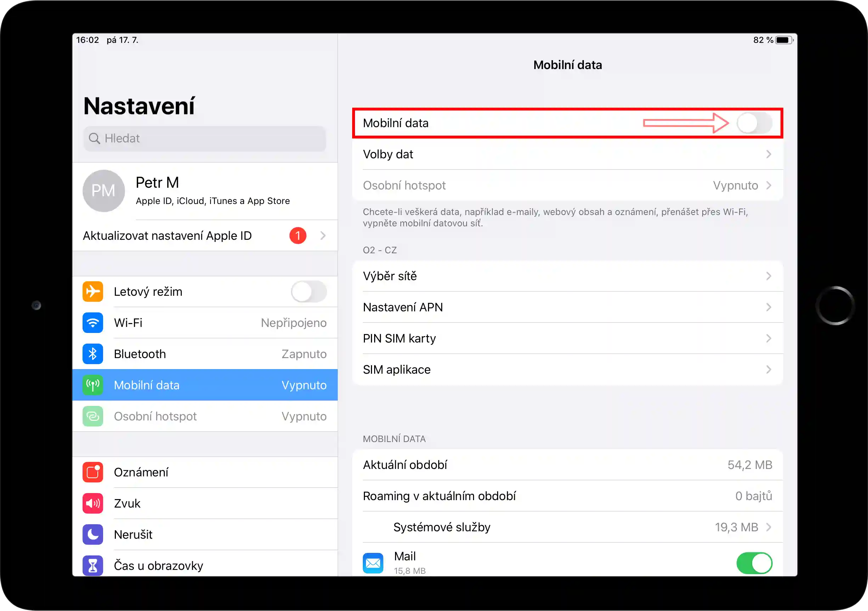Open PIN SIM karty settings
The height and width of the screenshot is (611, 868).
click(567, 338)
